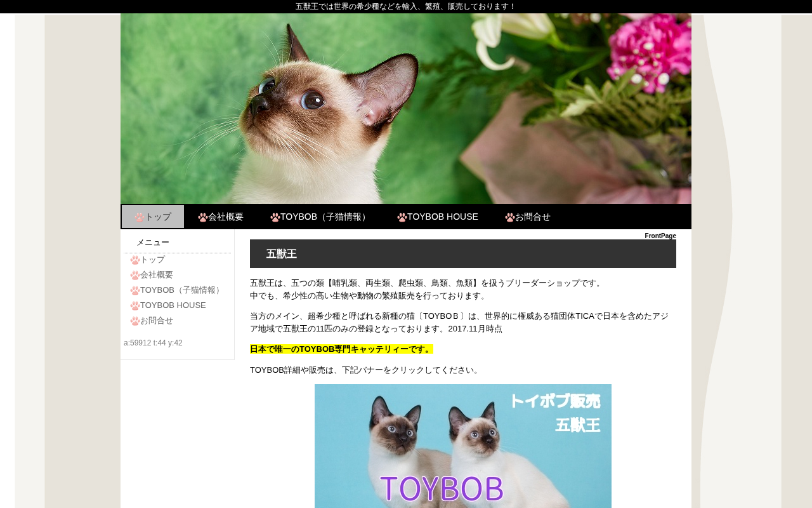Click paw icon beside お問合せ in navigation bar
The width and height of the screenshot is (812, 508).
pos(510,217)
